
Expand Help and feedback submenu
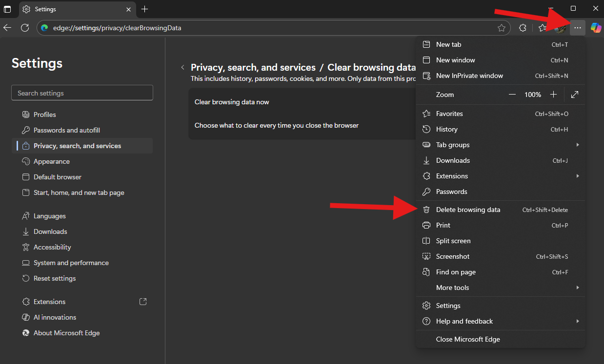[501, 321]
